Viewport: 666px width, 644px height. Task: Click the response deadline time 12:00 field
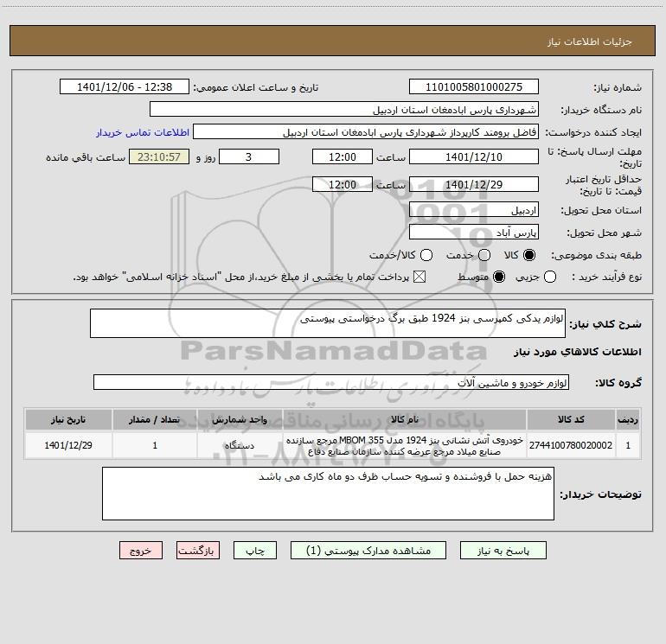(x=343, y=156)
